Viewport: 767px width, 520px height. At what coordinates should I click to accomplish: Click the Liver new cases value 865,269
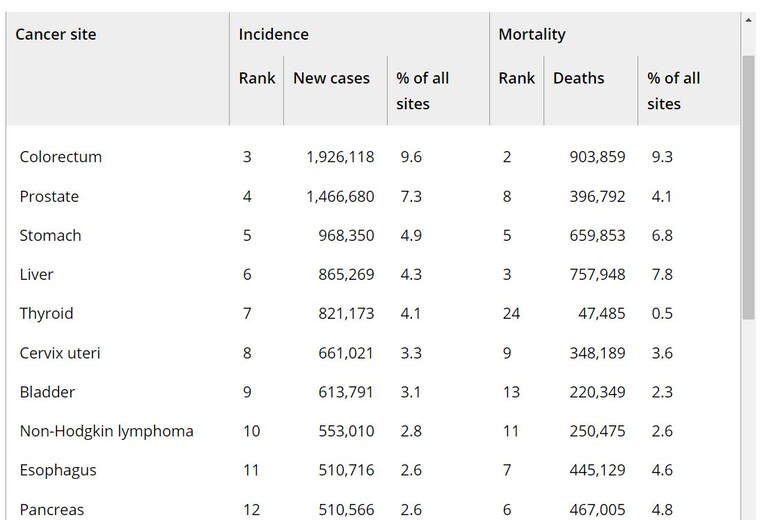(x=346, y=274)
